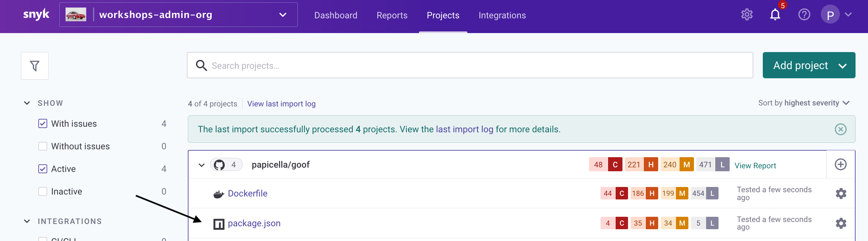868x241 pixels.
Task: Click the Snyk logo
Action: pyautogui.click(x=36, y=15)
